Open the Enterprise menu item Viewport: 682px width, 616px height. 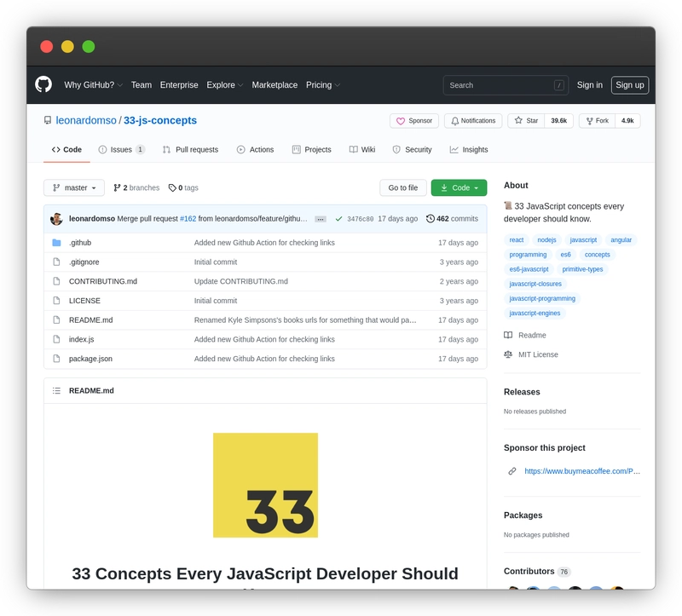(179, 85)
